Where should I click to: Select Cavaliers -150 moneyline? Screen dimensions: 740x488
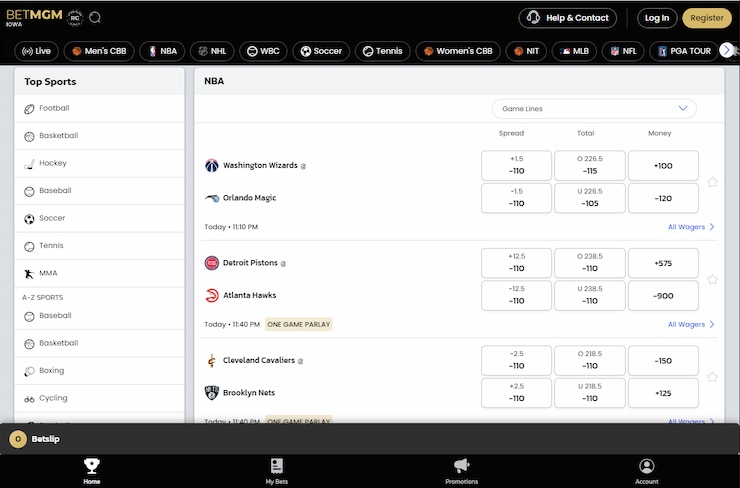(x=663, y=360)
